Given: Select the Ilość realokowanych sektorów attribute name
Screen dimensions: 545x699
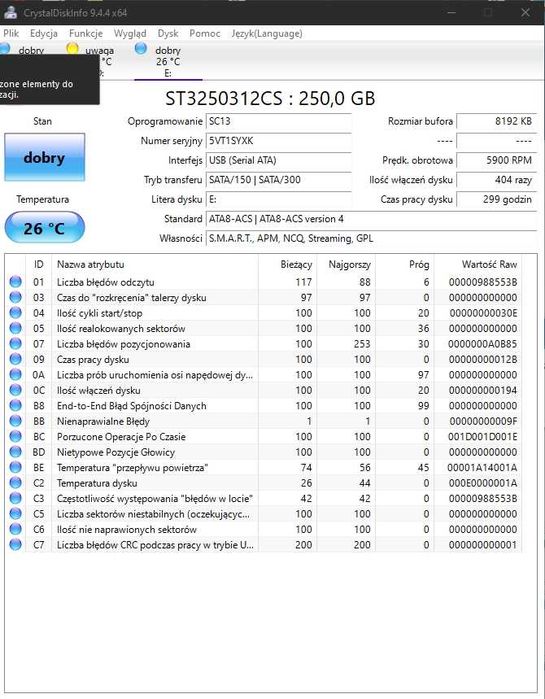Looking at the screenshot, I should [x=121, y=329].
